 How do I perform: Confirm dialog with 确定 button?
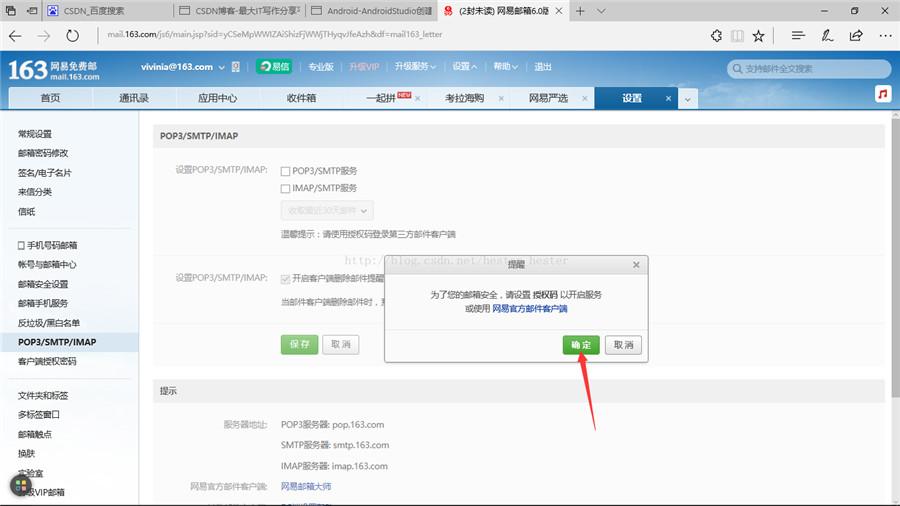click(x=581, y=345)
